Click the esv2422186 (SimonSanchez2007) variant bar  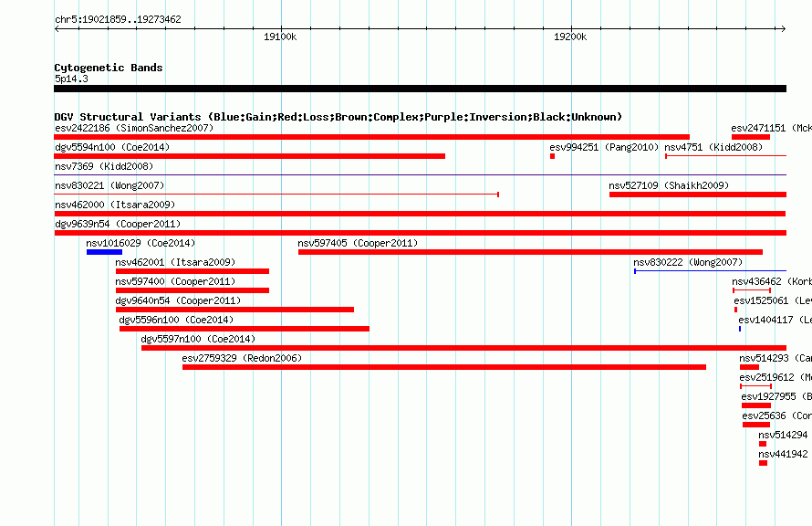(x=372, y=137)
